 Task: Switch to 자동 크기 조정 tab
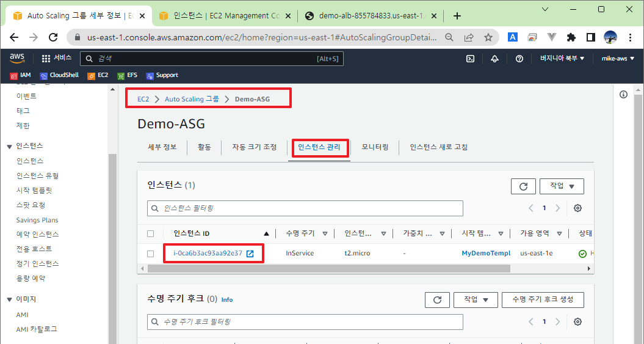tap(254, 147)
